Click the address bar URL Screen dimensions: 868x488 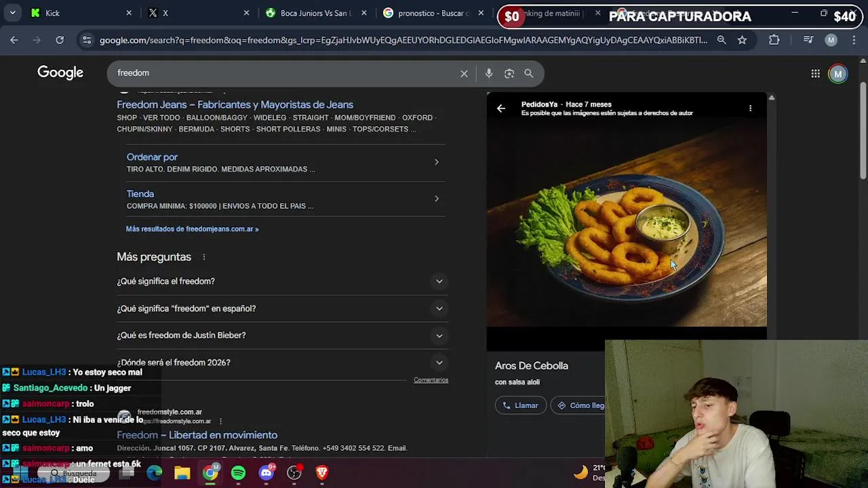[403, 40]
